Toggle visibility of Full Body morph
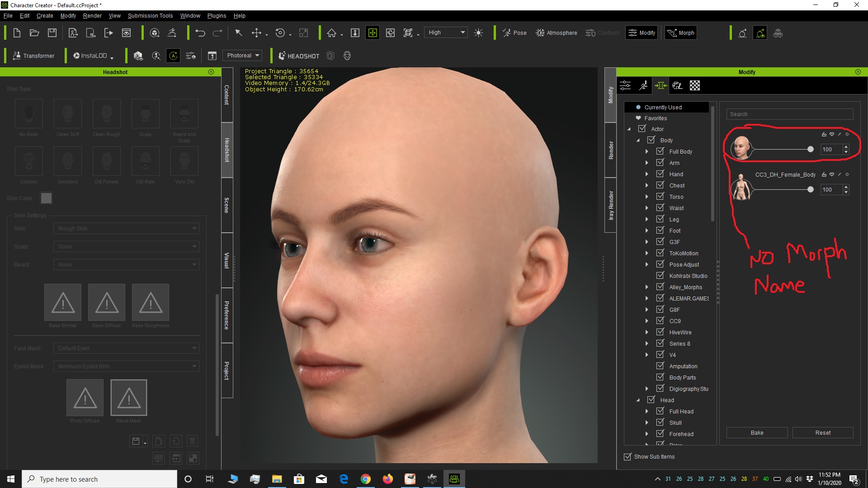Image resolution: width=868 pixels, height=488 pixels. click(660, 151)
